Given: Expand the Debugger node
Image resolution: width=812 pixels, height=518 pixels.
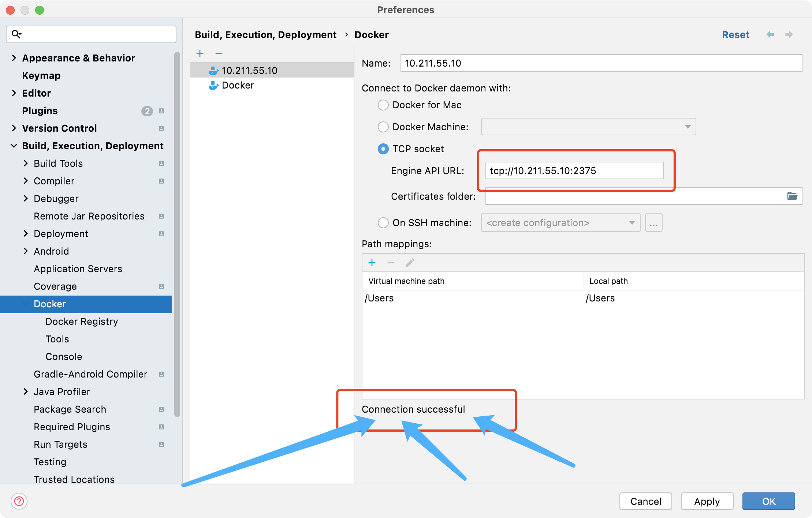Looking at the screenshot, I should [x=26, y=198].
